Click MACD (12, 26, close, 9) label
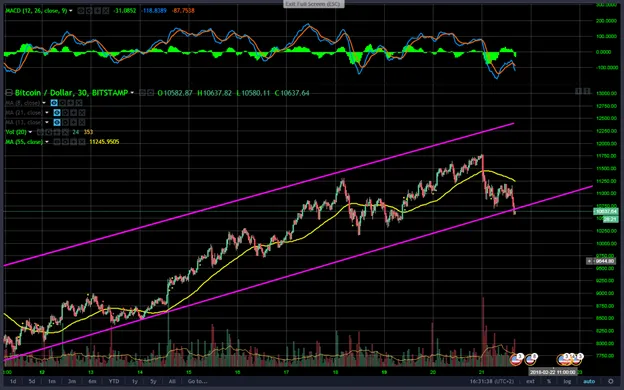624x390 pixels. [36, 11]
